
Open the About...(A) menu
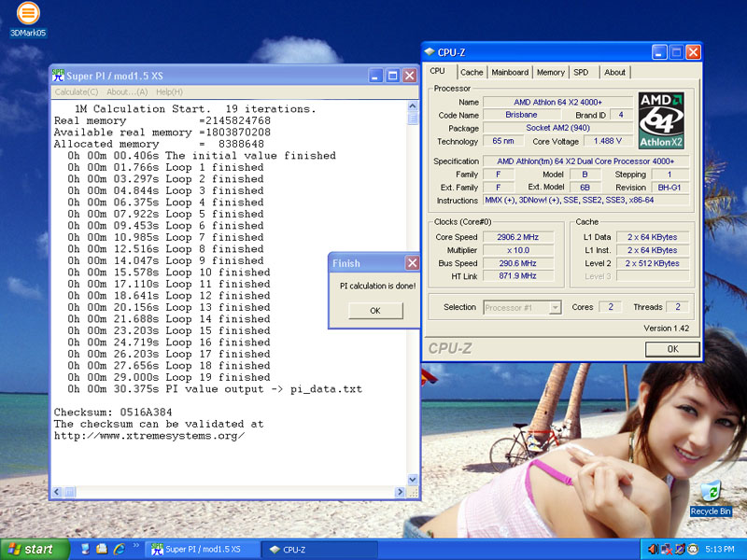127,91
